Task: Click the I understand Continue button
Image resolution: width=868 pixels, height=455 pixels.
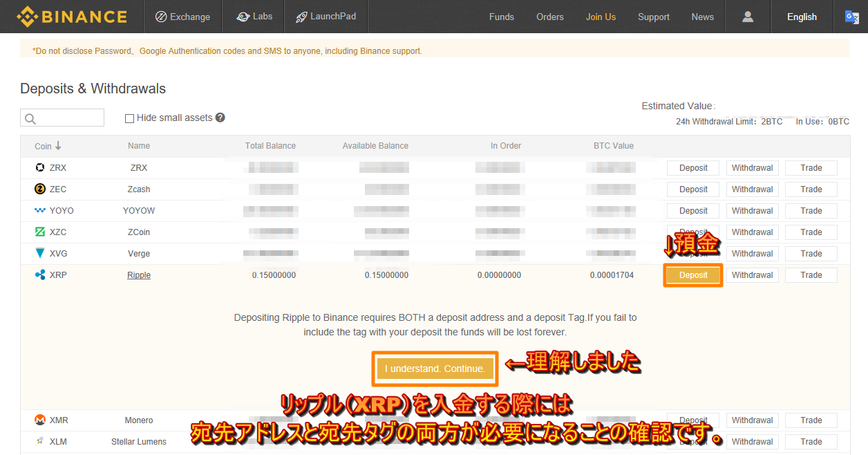Action: tap(435, 368)
